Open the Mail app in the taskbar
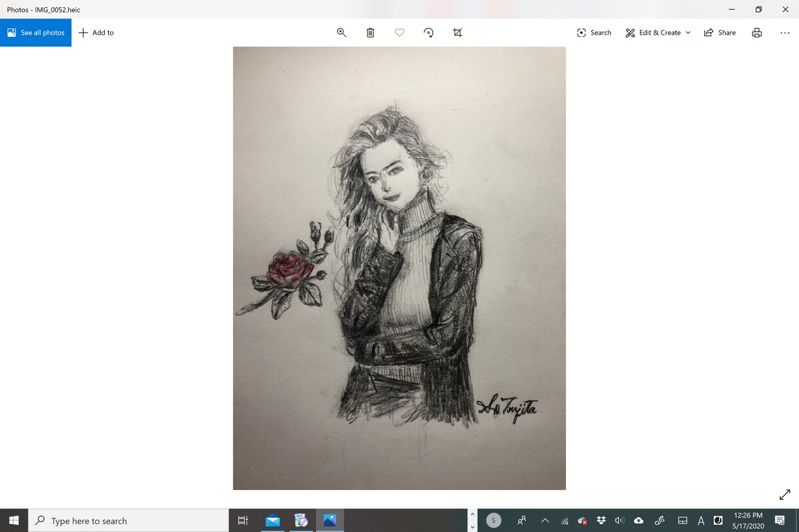799x532 pixels. point(272,521)
